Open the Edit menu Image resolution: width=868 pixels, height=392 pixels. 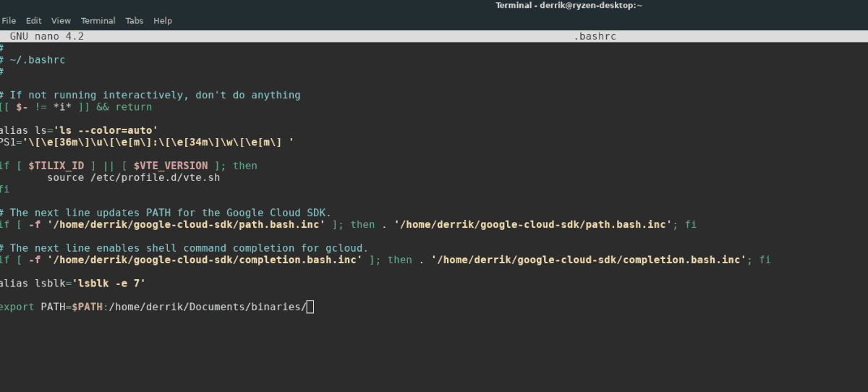pos(34,21)
